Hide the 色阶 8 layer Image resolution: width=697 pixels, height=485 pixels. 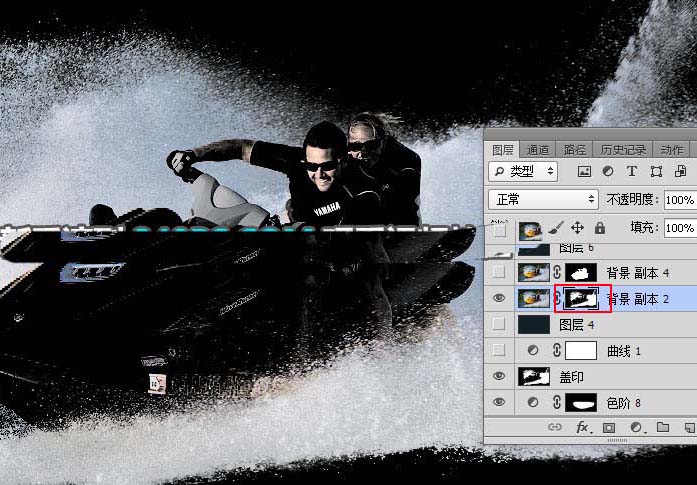tap(499, 402)
